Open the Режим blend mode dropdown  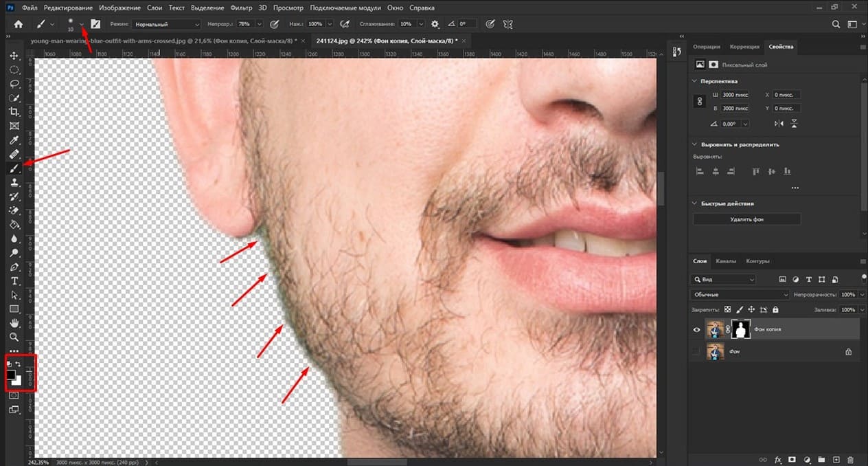click(x=167, y=23)
